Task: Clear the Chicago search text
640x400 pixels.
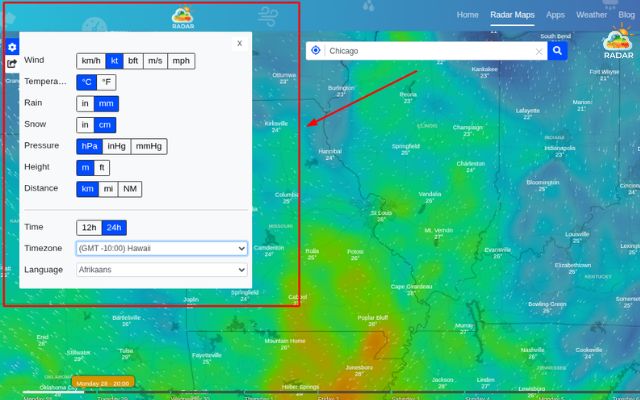Action: [539, 51]
